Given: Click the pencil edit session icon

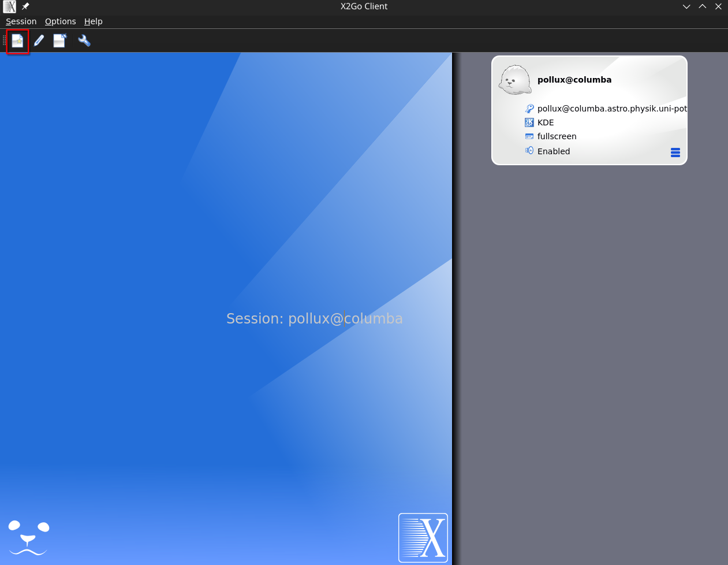Looking at the screenshot, I should click(x=39, y=41).
